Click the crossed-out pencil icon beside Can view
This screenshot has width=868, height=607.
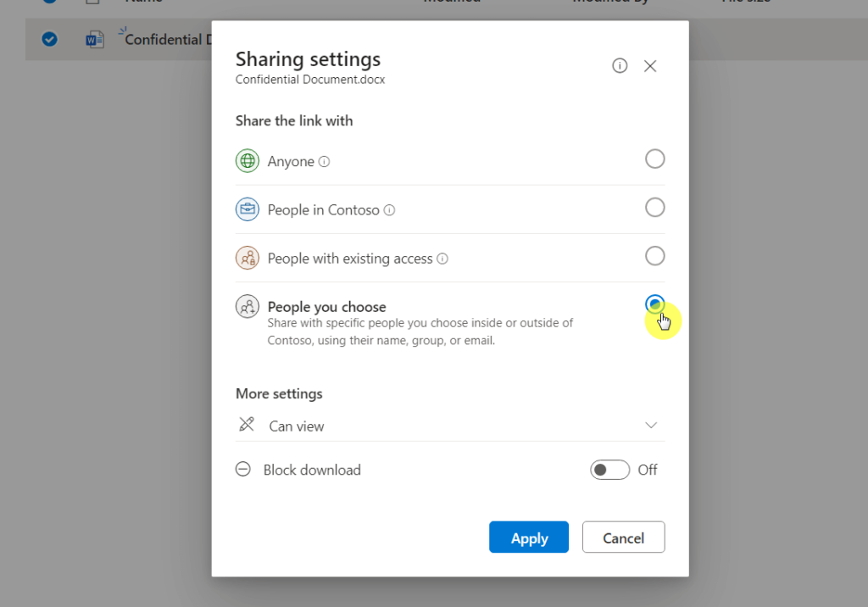tap(247, 425)
